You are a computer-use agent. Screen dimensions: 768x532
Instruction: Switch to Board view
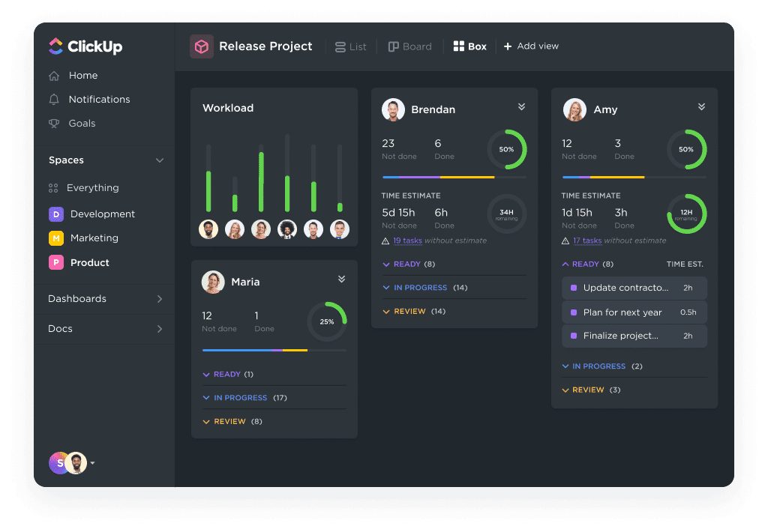(x=409, y=46)
